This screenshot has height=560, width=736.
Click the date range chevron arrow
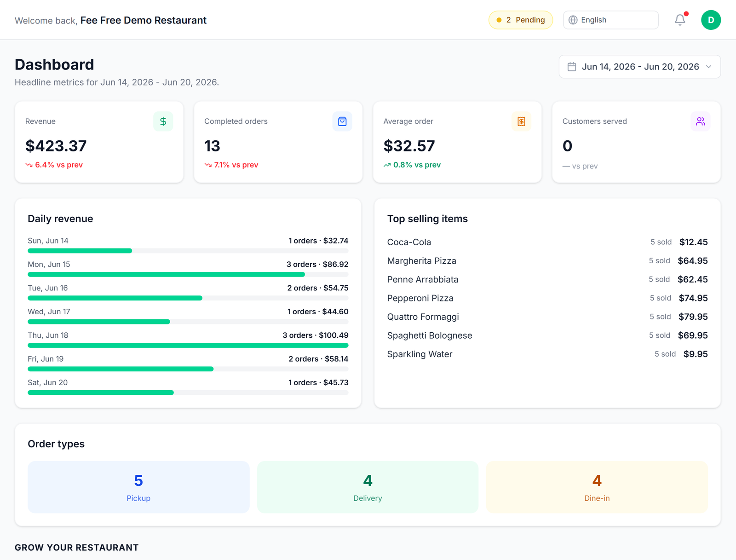coord(709,67)
